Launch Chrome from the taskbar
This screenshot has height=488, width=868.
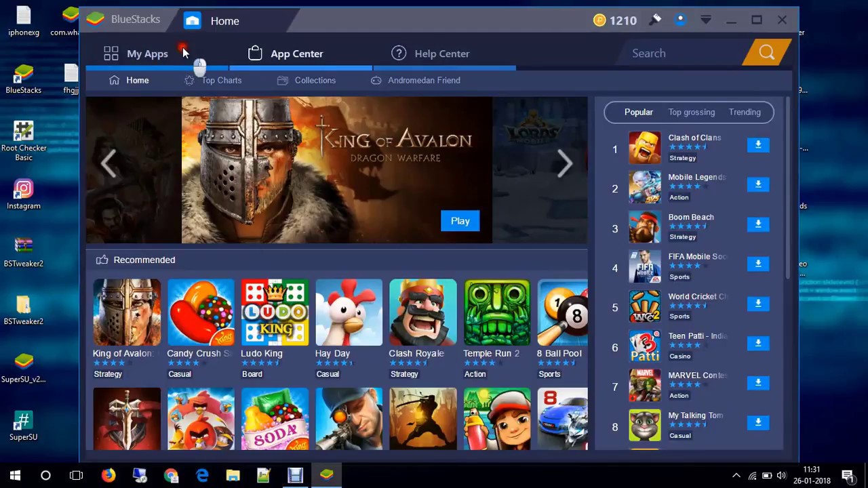171,475
